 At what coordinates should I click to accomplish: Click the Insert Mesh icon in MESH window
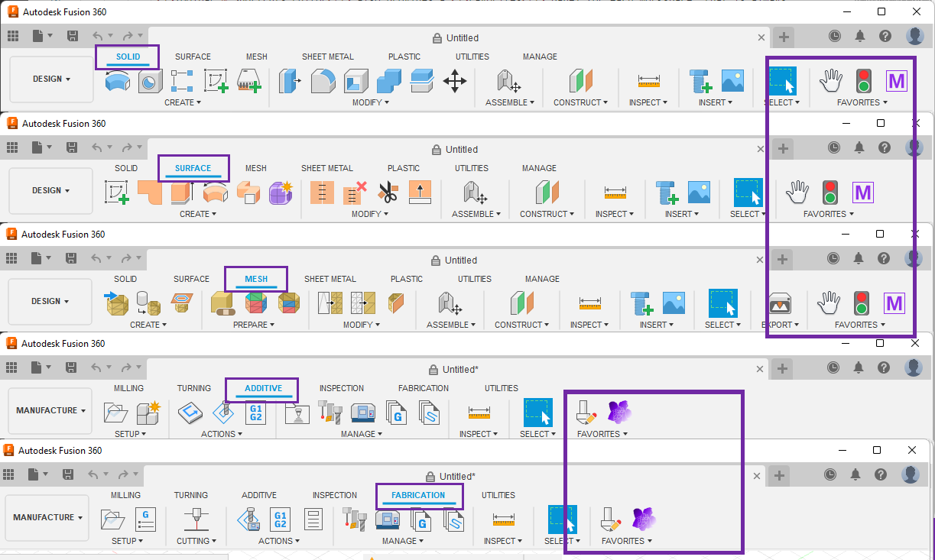point(116,303)
